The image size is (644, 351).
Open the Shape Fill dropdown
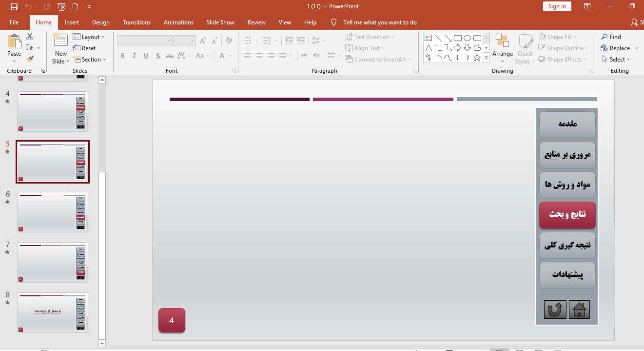click(x=559, y=37)
